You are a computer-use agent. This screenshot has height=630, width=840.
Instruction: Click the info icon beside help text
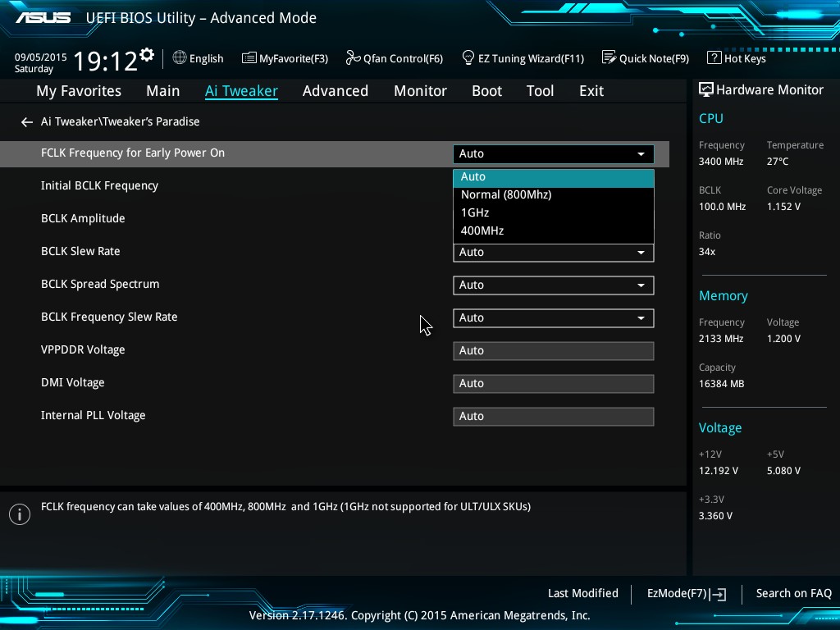[x=20, y=514]
